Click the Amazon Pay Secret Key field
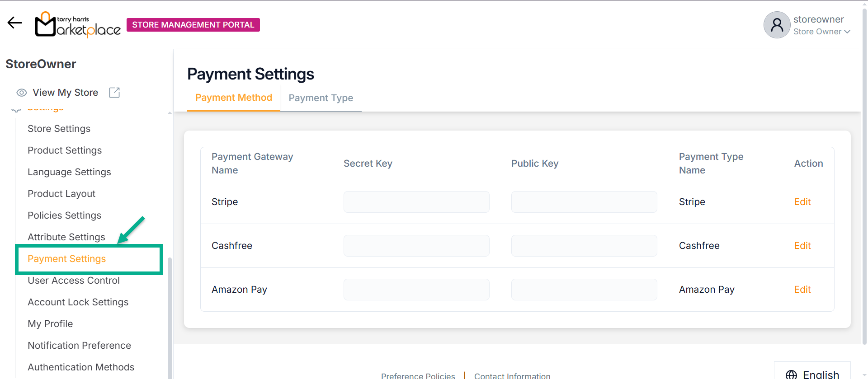 pos(416,290)
